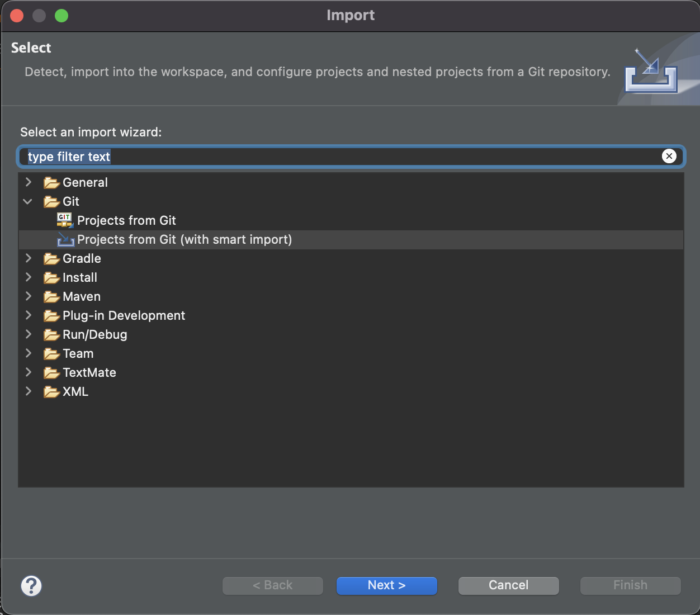Collapse the Git category
Screen dimensions: 700x615
pos(28,201)
